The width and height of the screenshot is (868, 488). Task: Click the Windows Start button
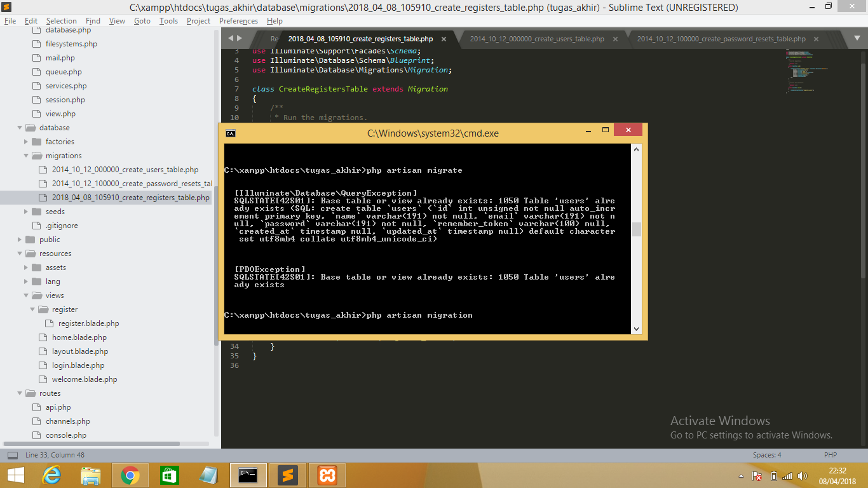coord(15,475)
